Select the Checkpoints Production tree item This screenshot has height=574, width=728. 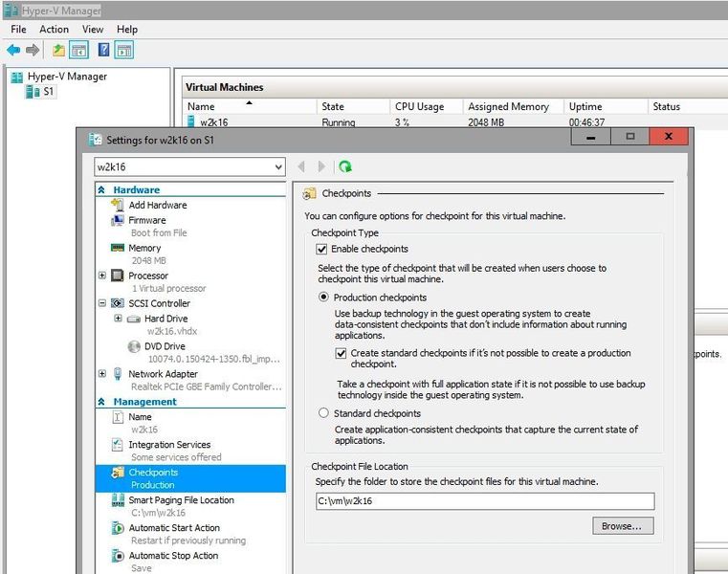tap(190, 478)
